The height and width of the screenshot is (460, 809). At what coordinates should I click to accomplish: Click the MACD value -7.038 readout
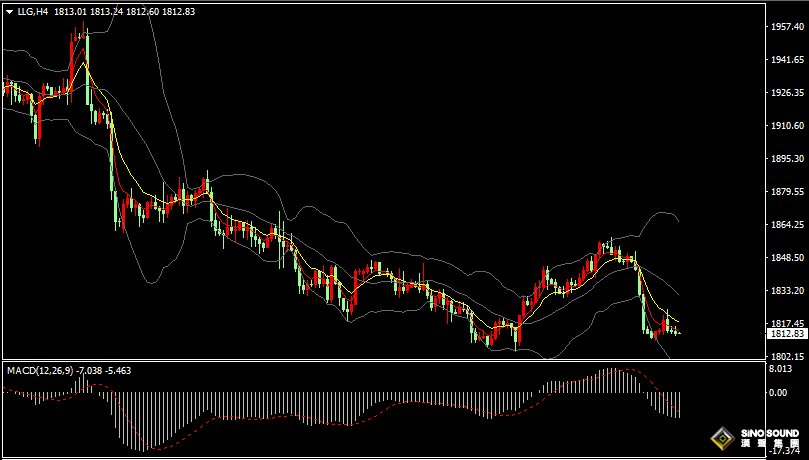[90, 371]
